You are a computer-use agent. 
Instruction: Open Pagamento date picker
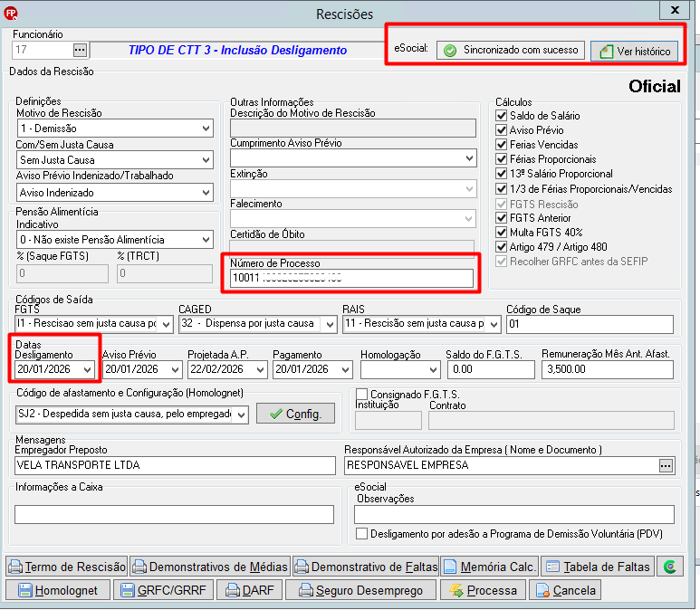345,370
